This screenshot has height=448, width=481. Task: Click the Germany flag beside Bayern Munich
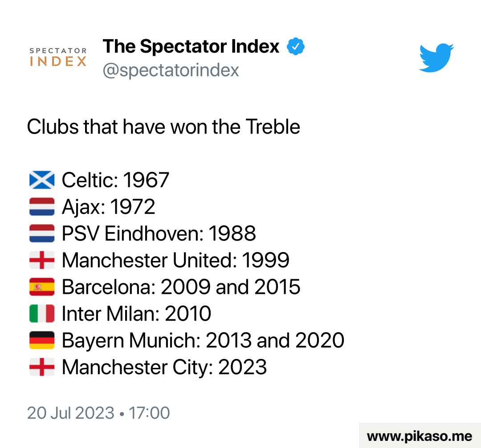pyautogui.click(x=42, y=341)
